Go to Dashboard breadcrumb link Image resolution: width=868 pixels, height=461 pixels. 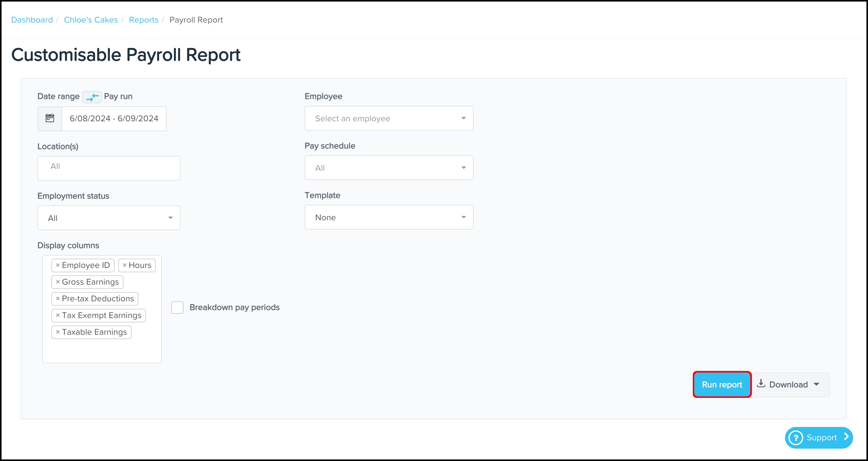32,20
